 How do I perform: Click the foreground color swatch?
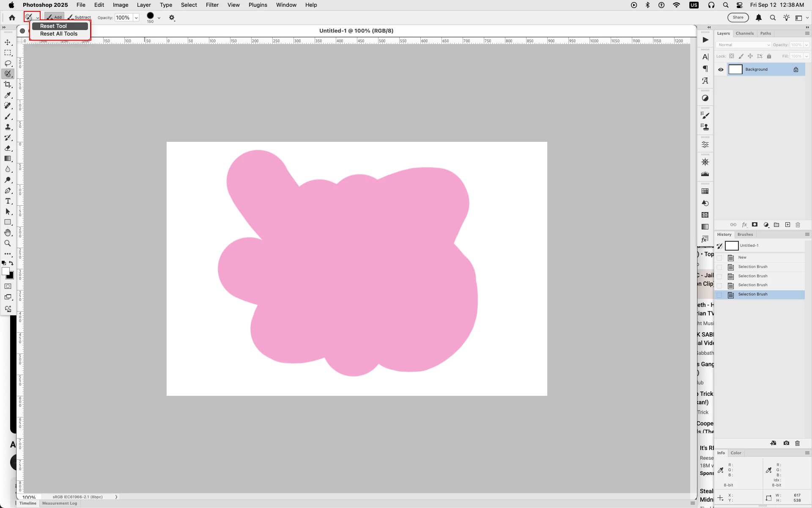(5, 271)
